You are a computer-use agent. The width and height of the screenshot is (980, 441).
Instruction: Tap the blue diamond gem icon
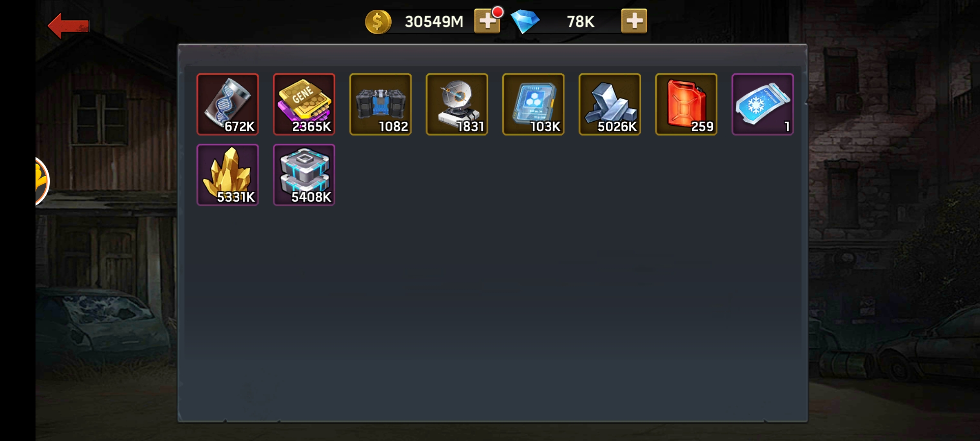coord(525,22)
